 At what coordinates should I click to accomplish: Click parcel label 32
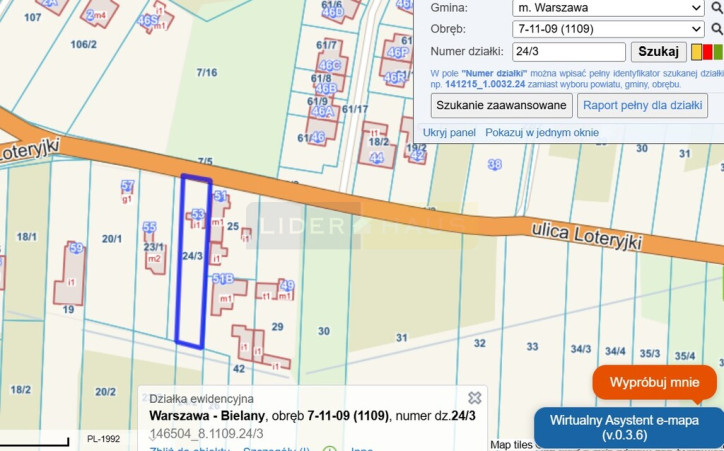[480, 343]
